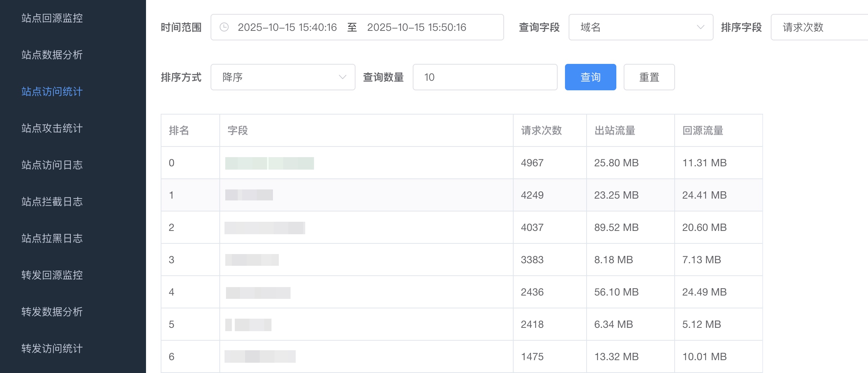Open 站点拉黑日志 menu item
The height and width of the screenshot is (373, 868).
coord(52,238)
